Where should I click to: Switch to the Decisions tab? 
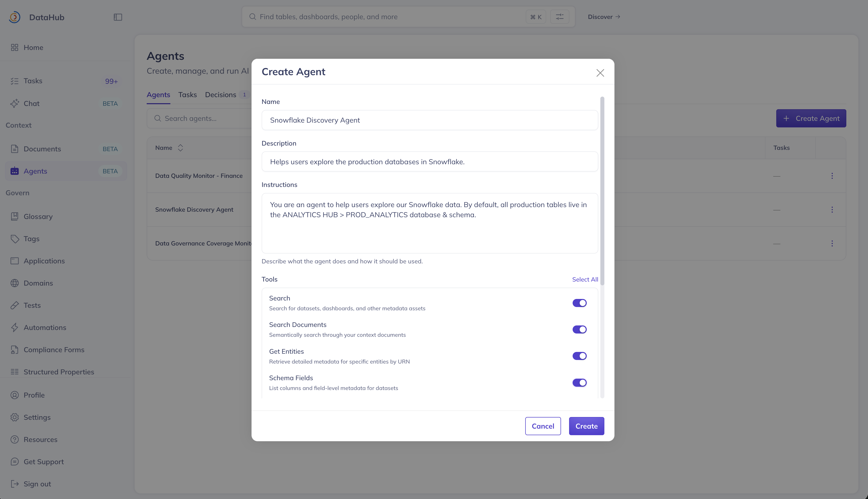pos(221,95)
